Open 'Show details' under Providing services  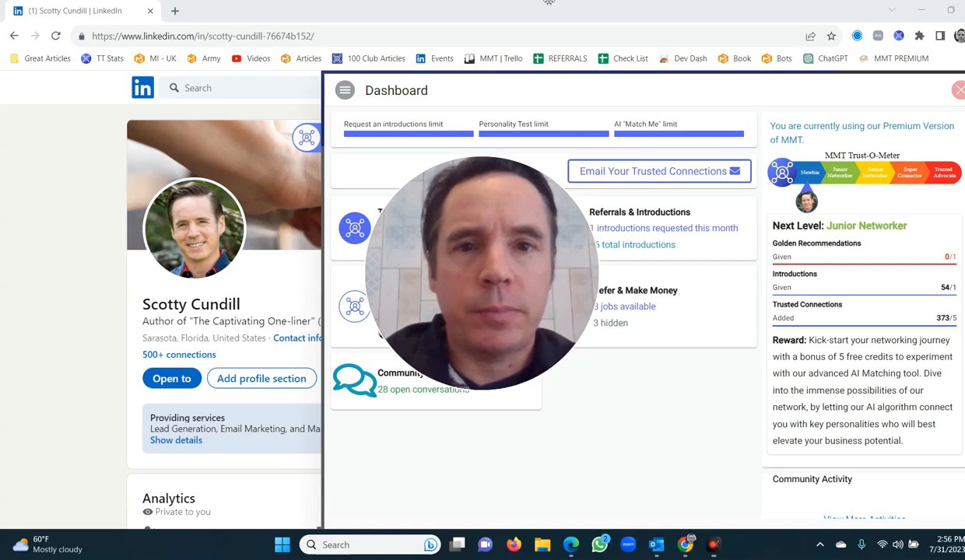[x=176, y=440]
